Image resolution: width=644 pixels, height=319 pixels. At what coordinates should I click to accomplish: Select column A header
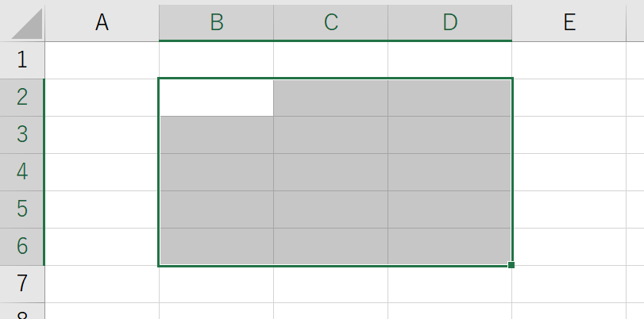pyautogui.click(x=102, y=23)
